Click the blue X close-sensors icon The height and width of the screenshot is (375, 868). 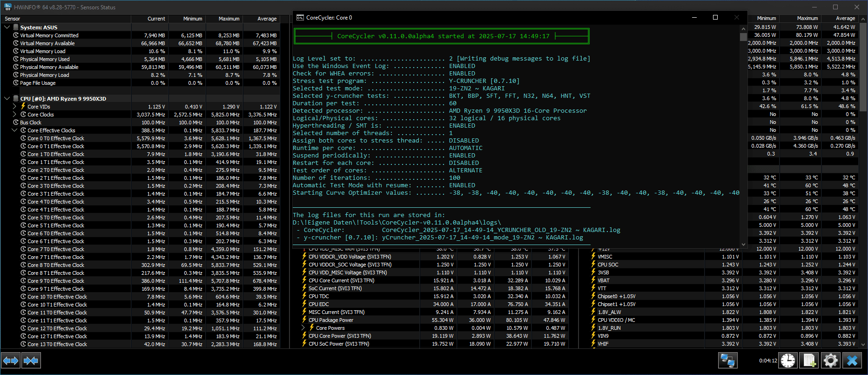point(852,361)
